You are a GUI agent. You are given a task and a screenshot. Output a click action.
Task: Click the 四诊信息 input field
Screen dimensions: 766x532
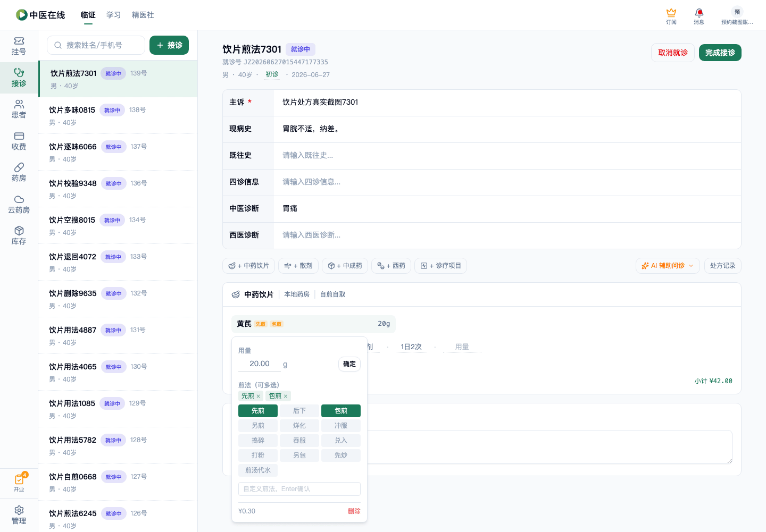[x=507, y=182]
